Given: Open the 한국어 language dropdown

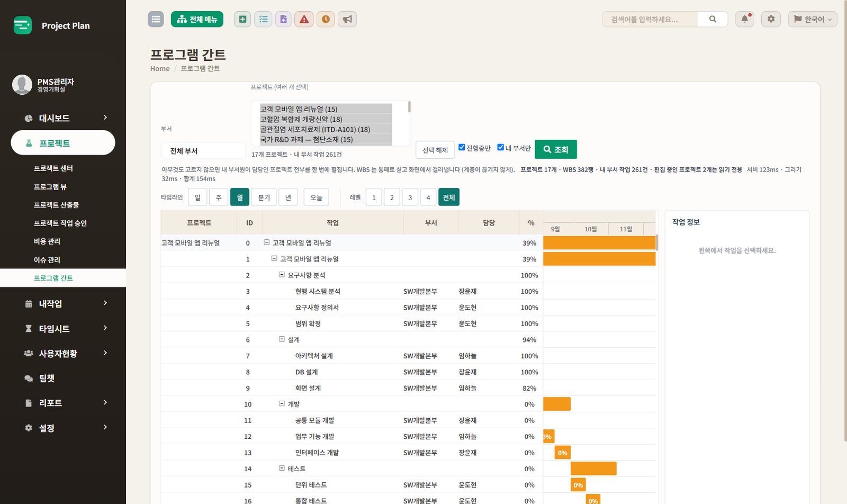Looking at the screenshot, I should click(x=813, y=19).
